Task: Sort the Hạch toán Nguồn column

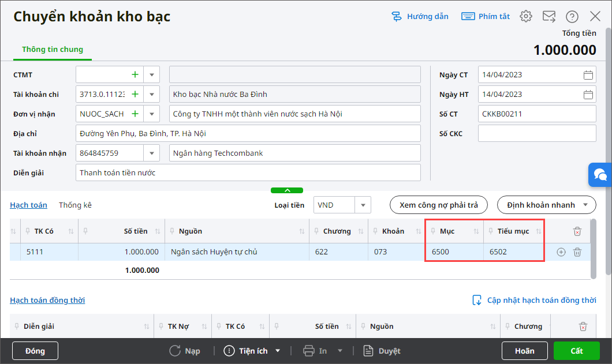Action: (302, 231)
